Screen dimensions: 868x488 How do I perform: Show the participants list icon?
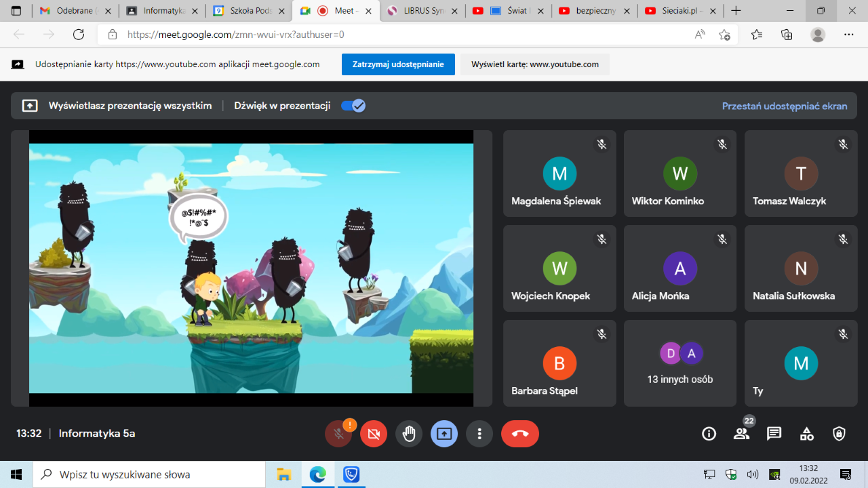741,434
